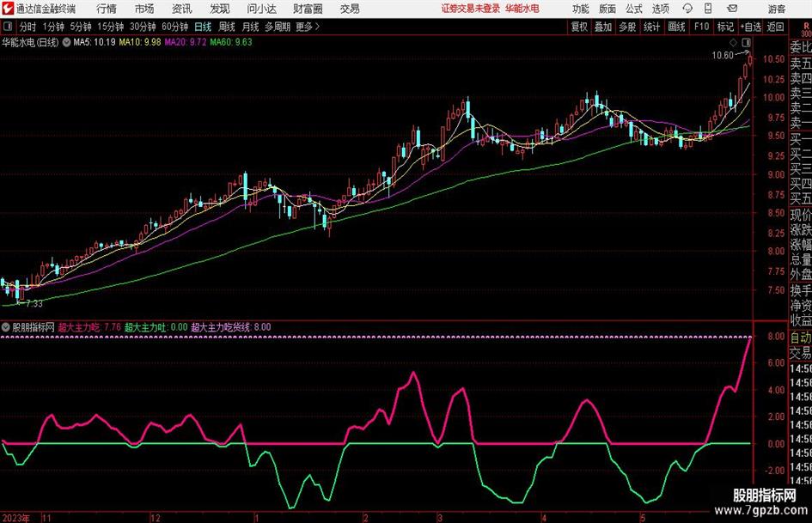Click the 超大主力吃: 7.76 indicator label
812x523 pixels.
tap(89, 326)
